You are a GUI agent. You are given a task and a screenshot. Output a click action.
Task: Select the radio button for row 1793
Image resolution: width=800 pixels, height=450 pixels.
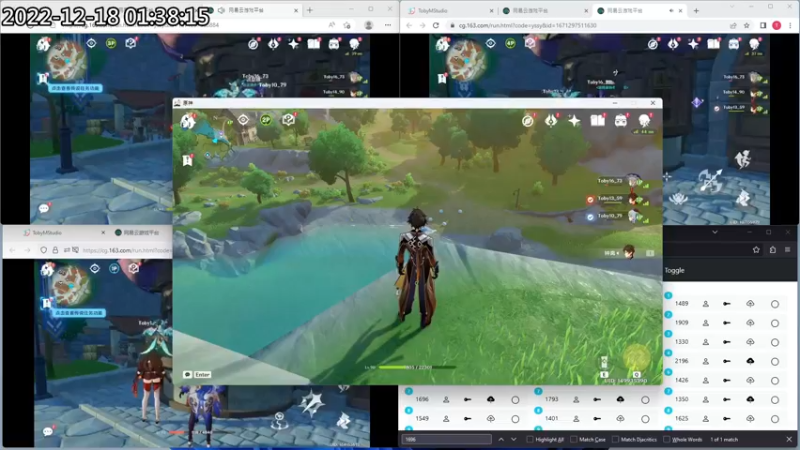[645, 400]
